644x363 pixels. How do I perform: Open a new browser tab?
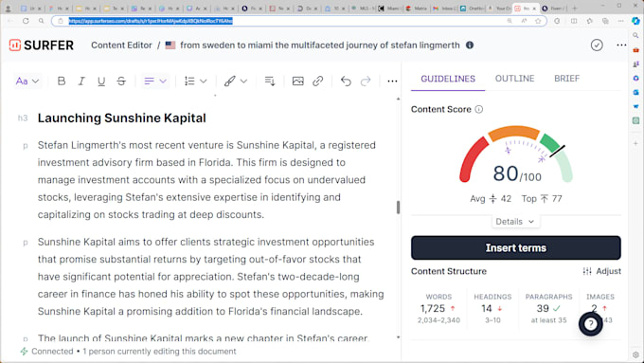[575, 9]
